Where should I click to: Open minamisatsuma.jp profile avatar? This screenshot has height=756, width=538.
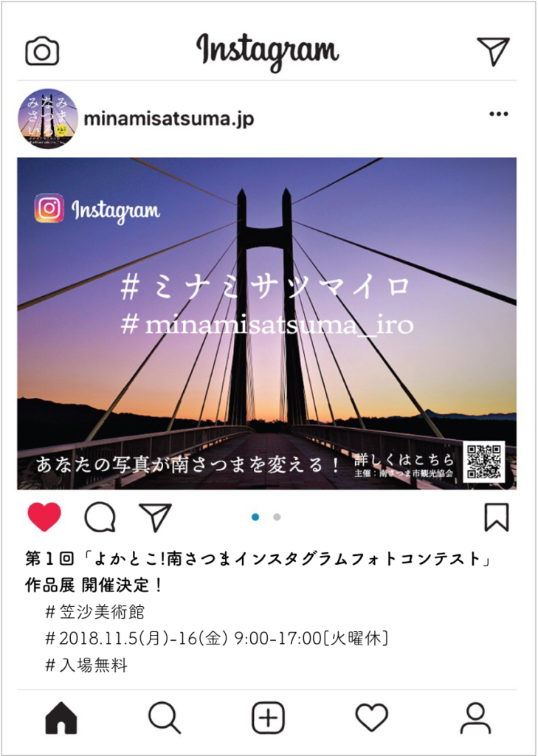pos(48,118)
